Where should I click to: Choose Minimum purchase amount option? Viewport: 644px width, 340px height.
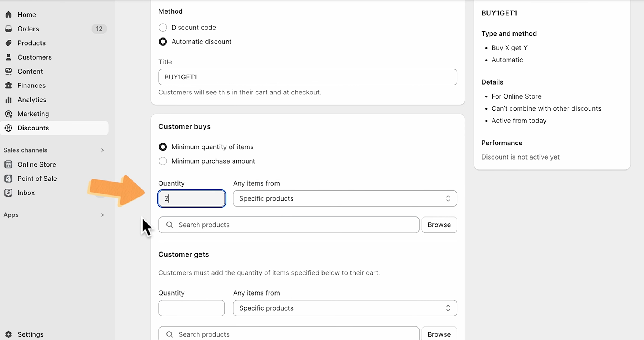163,161
